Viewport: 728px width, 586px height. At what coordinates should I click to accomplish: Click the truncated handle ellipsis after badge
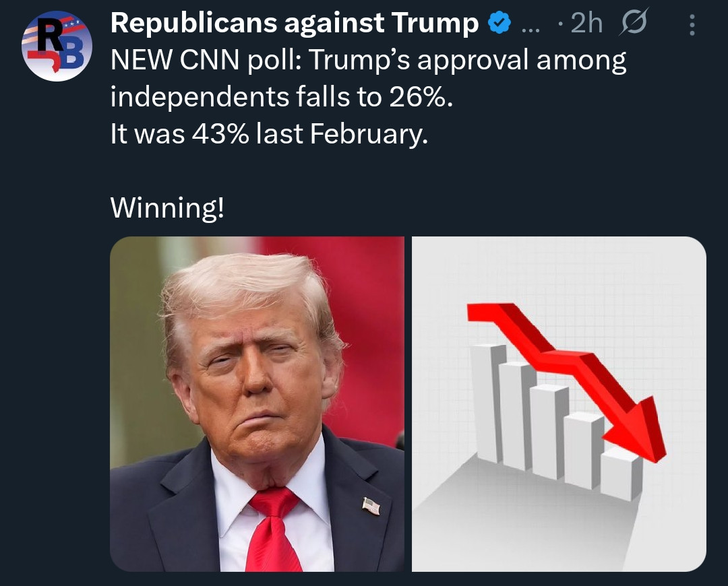530,26
